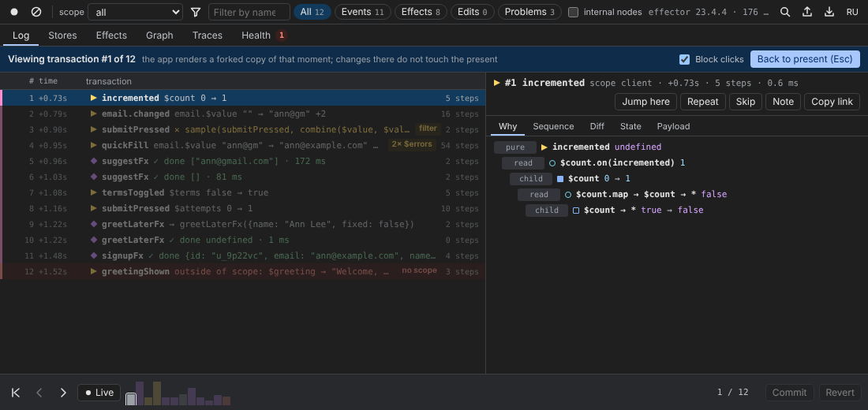Open the Stores tab
The height and width of the screenshot is (410, 868).
click(62, 35)
